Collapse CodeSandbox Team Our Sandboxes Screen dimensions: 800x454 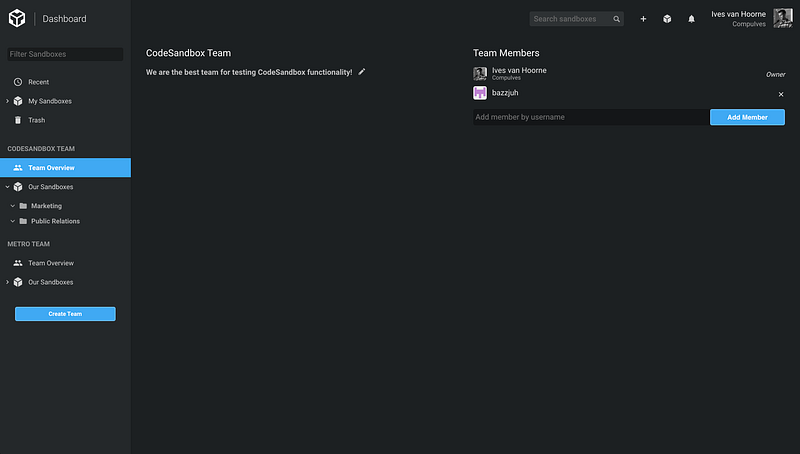click(x=8, y=187)
